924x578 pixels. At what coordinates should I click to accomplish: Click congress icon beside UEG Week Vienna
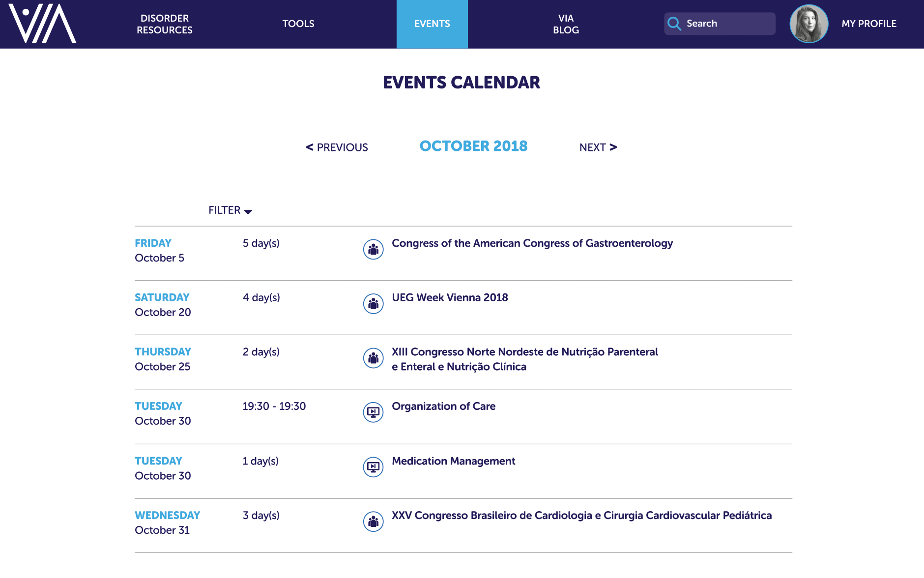373,304
